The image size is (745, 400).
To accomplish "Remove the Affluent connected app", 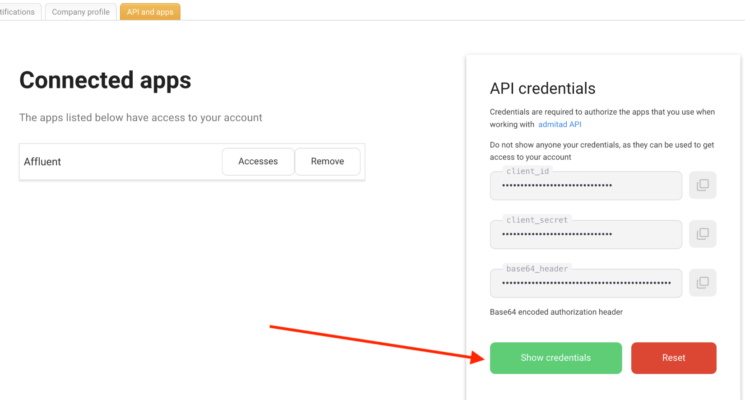I will (327, 162).
